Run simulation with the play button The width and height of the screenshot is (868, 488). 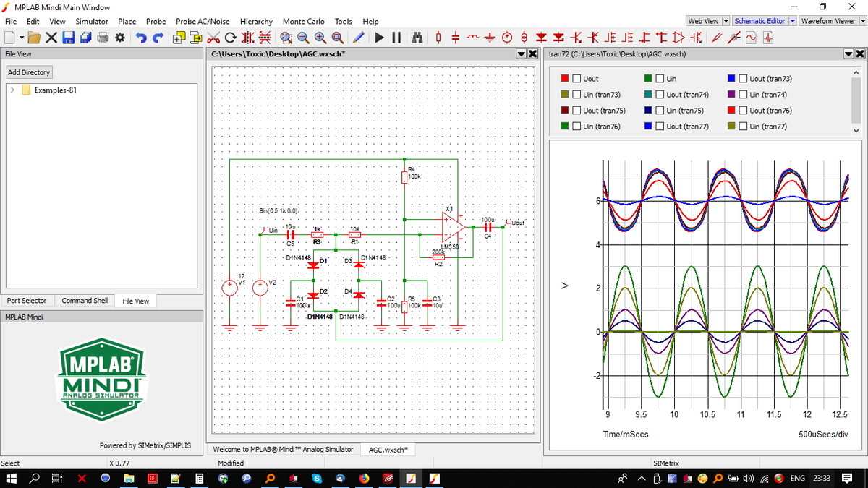tap(379, 38)
